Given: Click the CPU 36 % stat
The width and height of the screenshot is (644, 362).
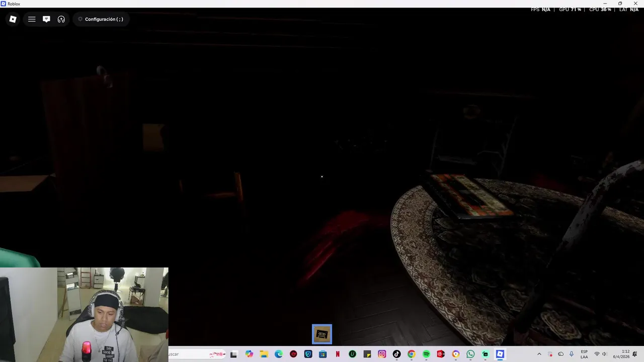Looking at the screenshot, I should (x=600, y=10).
